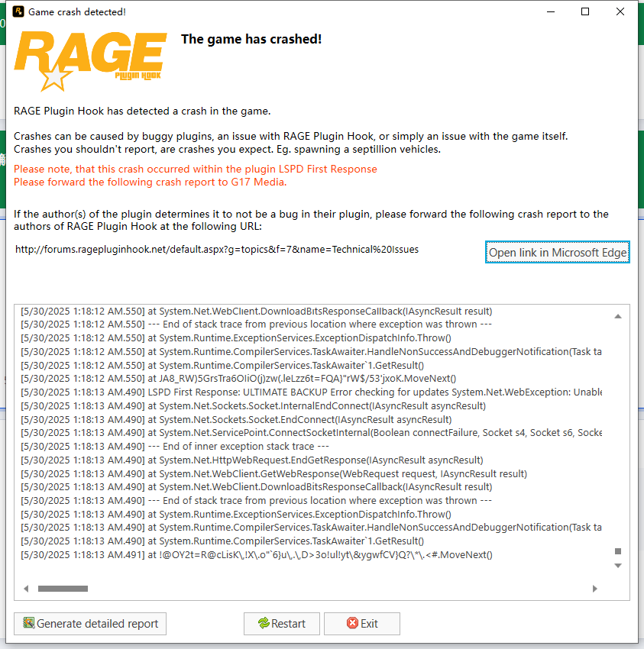Screen dimensions: 644x649
Task: Open link in Microsoft Edge
Action: click(558, 252)
